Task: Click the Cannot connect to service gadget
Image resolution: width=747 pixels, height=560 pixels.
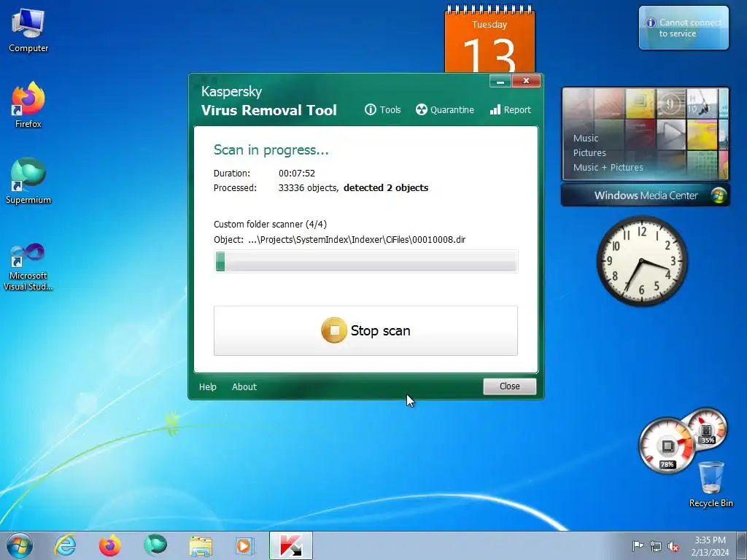Action: click(x=684, y=28)
